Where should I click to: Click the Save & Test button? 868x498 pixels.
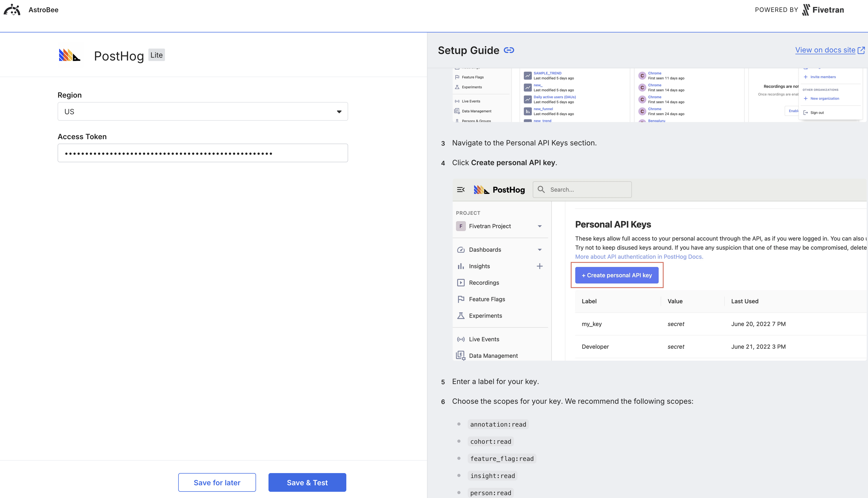307,482
